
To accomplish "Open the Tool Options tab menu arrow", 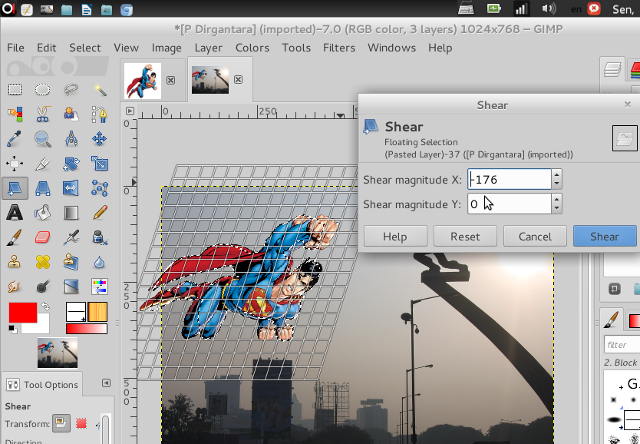I will 106,383.
